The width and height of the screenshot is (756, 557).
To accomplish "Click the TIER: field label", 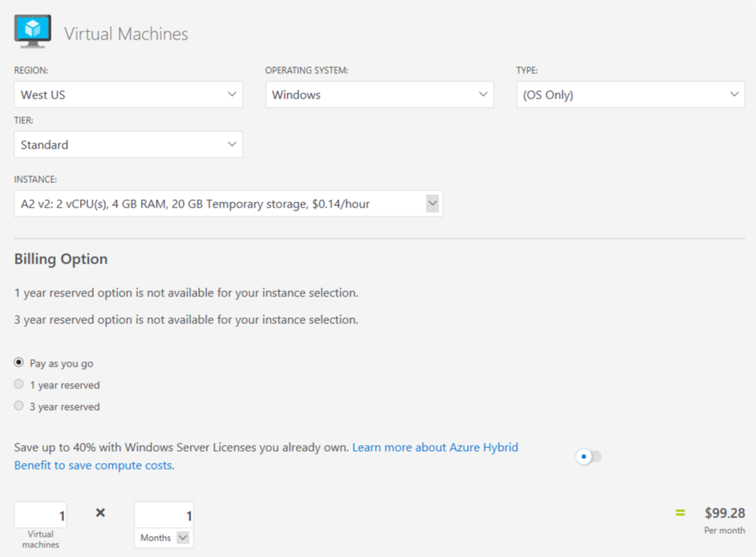I will [24, 120].
